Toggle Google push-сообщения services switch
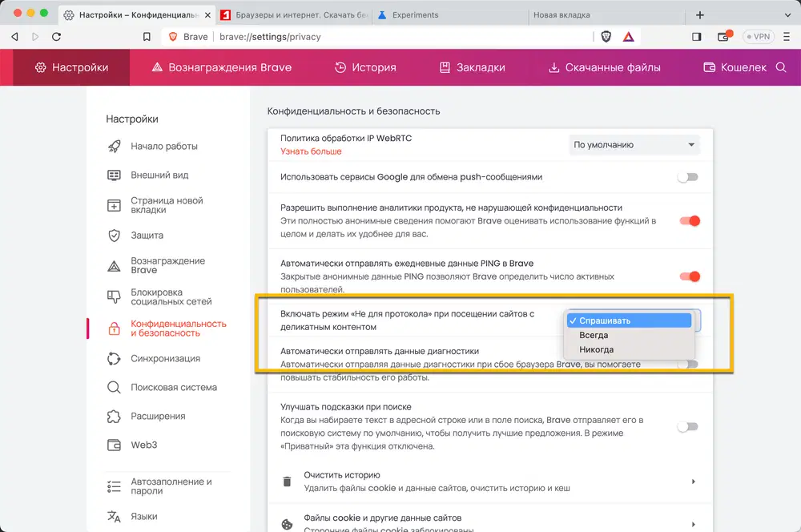 click(x=687, y=177)
